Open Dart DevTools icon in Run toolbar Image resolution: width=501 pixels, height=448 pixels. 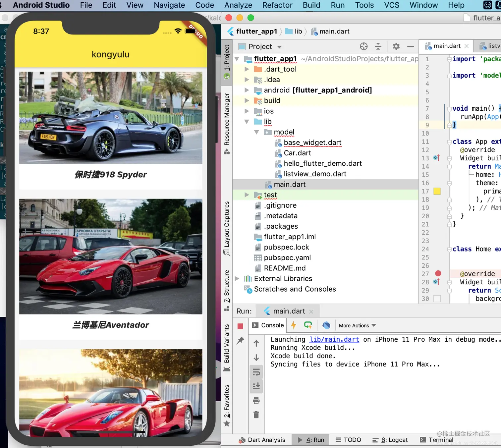326,325
